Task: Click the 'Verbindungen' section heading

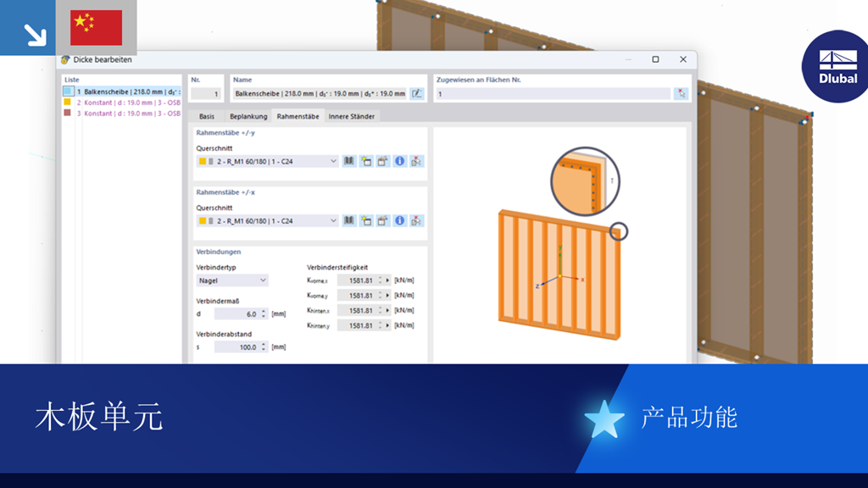Action: pos(218,252)
